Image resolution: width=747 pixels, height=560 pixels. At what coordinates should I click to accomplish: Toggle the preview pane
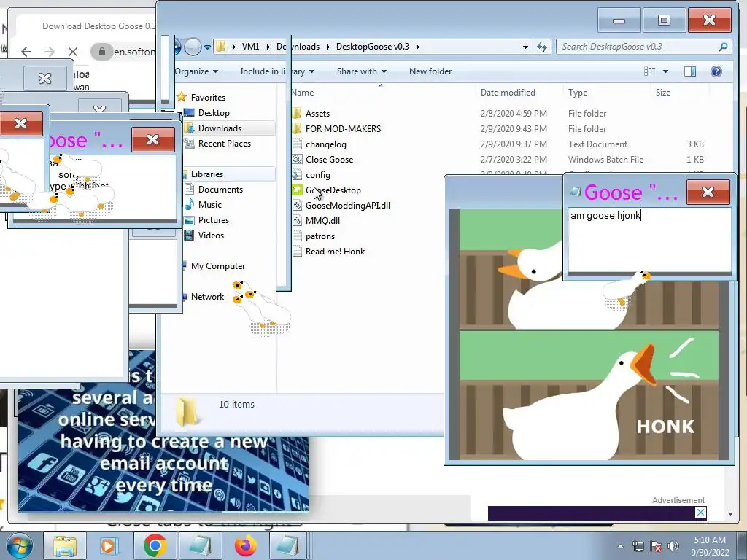[x=690, y=71]
